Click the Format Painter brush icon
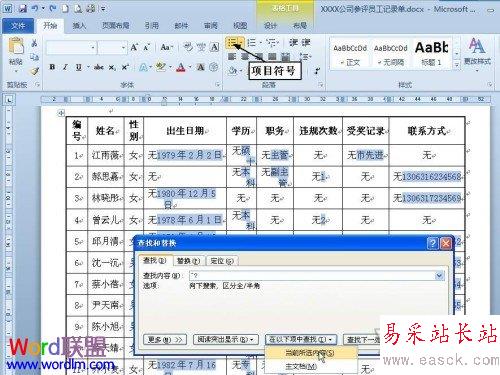500x375 pixels. [x=34, y=71]
